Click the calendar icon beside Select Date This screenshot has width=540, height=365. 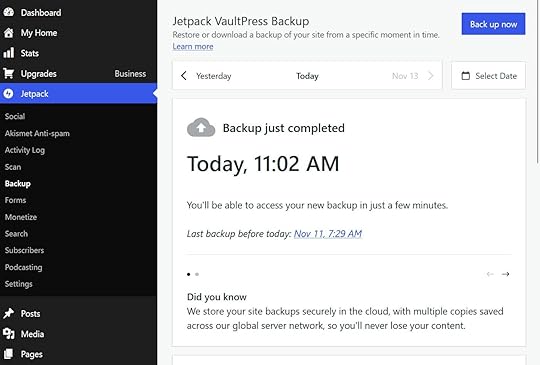[465, 76]
